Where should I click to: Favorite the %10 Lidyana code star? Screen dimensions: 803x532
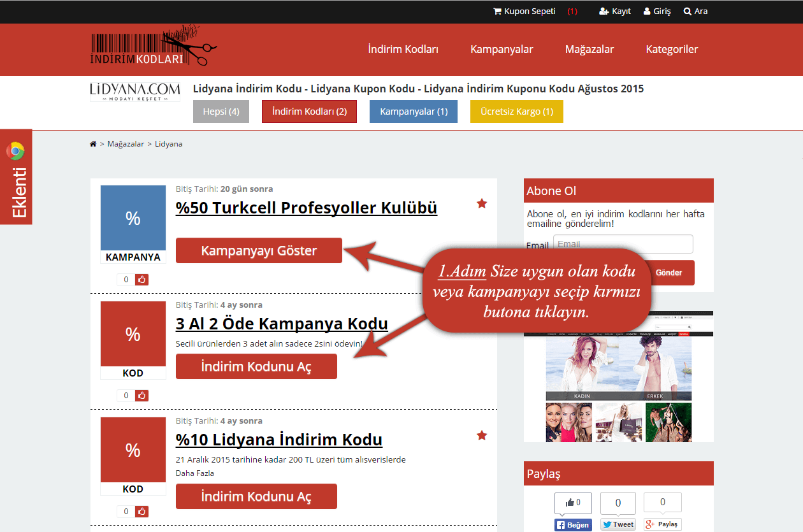[482, 435]
